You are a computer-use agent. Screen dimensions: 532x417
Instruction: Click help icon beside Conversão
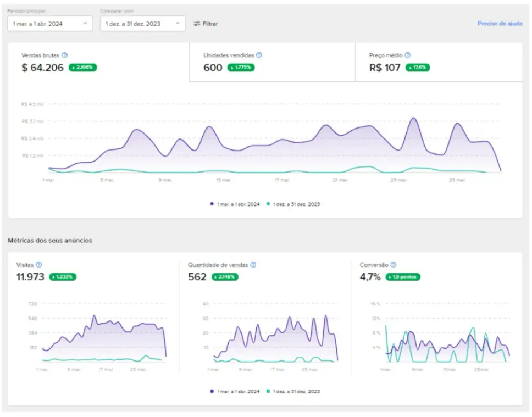click(x=394, y=265)
